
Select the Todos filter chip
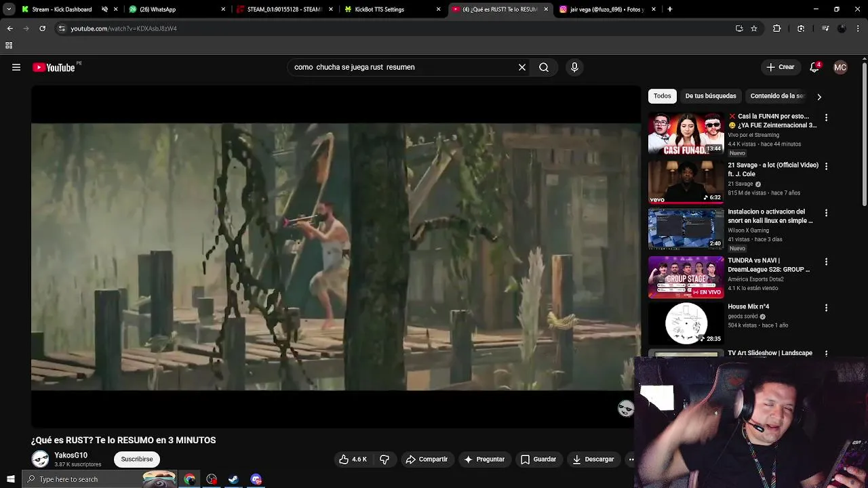(663, 96)
